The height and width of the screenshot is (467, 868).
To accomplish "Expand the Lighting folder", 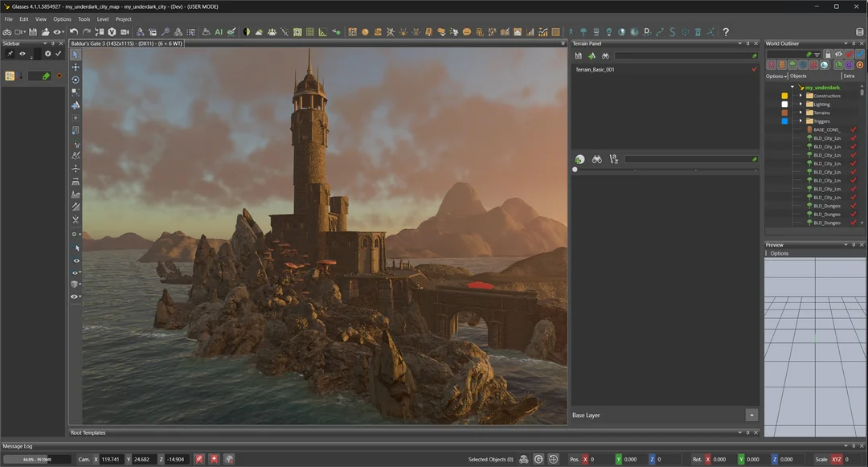I will click(800, 104).
